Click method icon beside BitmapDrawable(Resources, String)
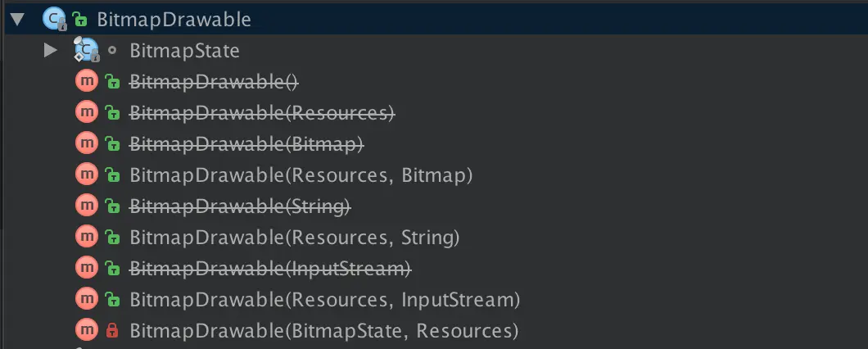The image size is (868, 349). 86,238
